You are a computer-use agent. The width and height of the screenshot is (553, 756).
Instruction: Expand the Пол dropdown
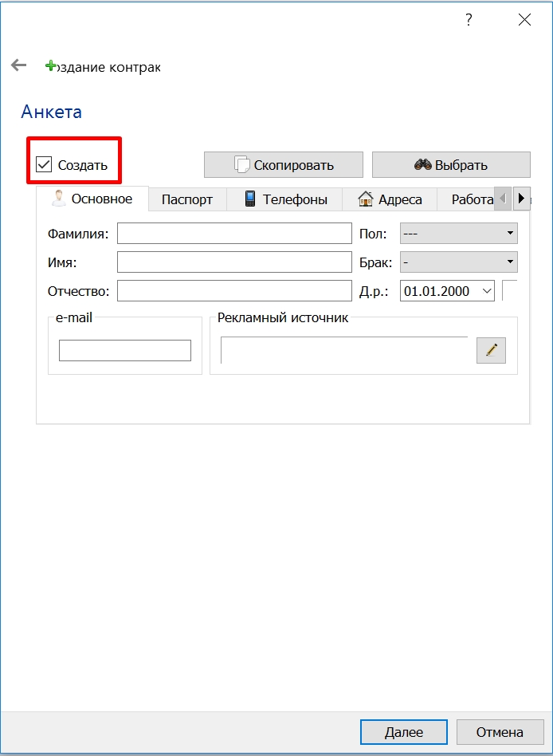459,234
